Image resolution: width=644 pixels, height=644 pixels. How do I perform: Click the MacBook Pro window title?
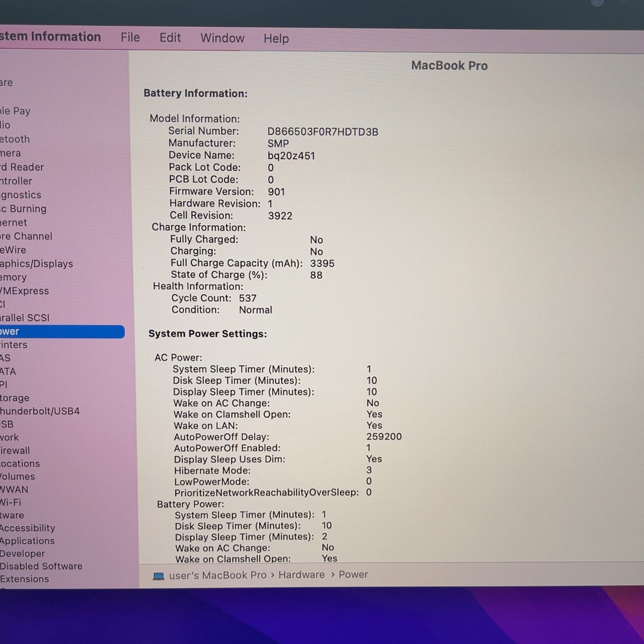tap(449, 65)
